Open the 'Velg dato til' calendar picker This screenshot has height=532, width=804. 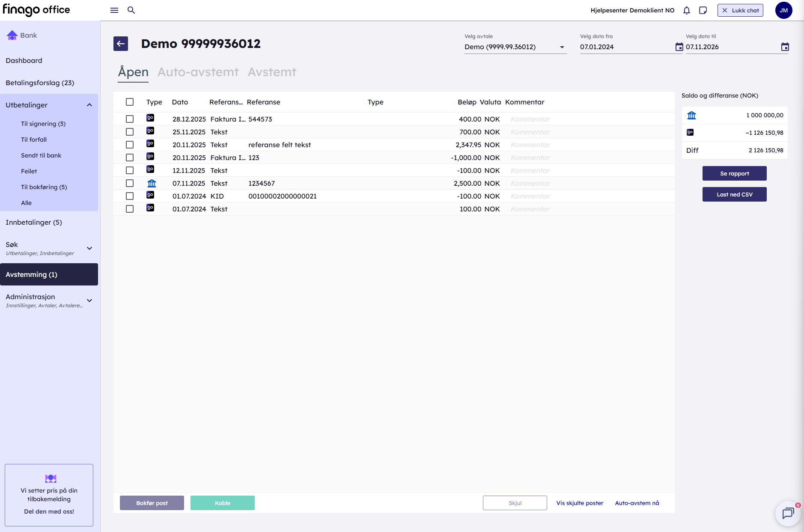[785, 47]
